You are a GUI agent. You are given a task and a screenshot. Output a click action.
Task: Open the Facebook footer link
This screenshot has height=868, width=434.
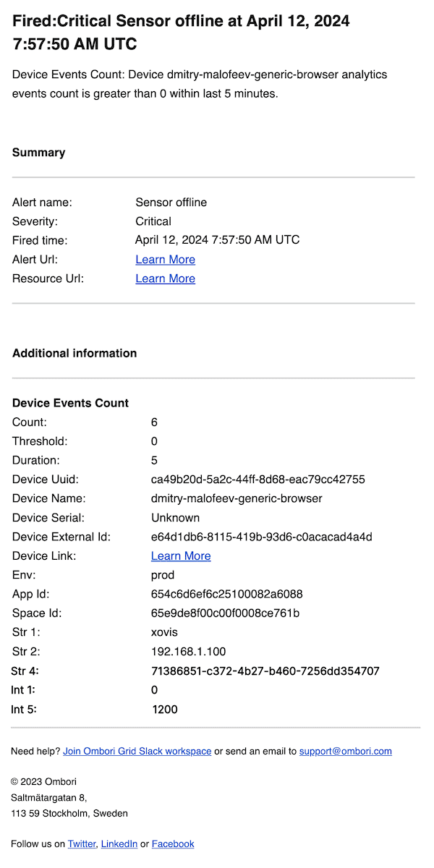173,844
